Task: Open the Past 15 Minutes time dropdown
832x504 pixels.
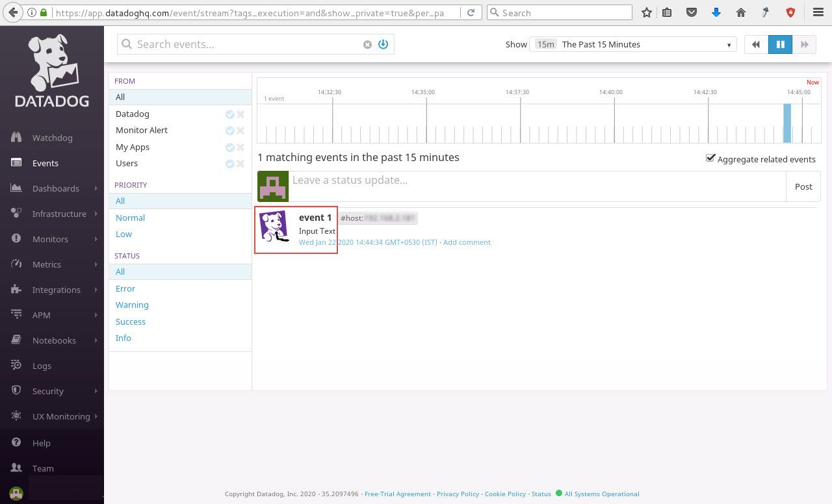Action: pos(634,44)
